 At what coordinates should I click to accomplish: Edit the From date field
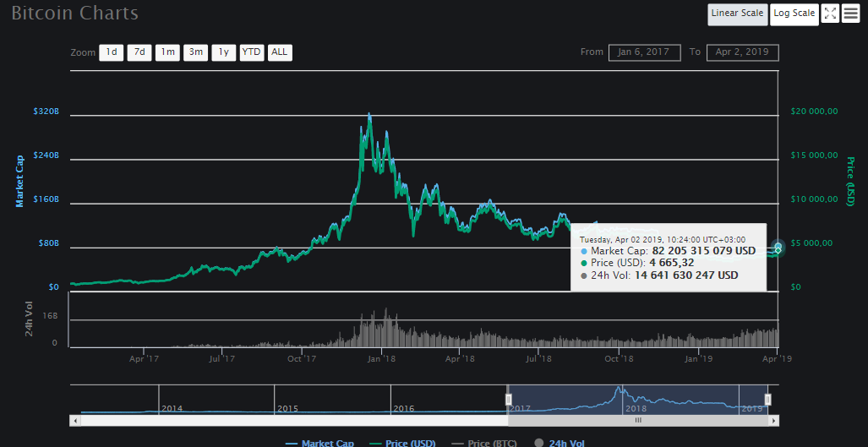click(645, 52)
